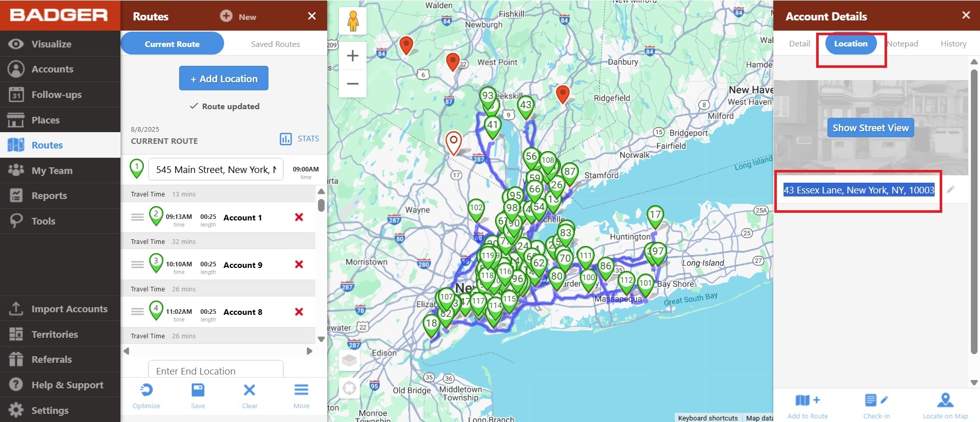The image size is (980, 422).
Task: Open map layers control
Action: [350, 360]
